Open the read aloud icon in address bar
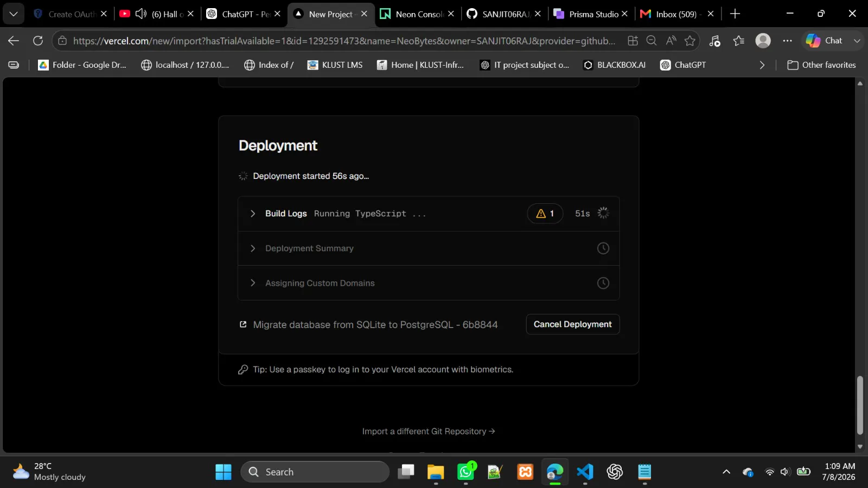868x488 pixels. pyautogui.click(x=671, y=41)
